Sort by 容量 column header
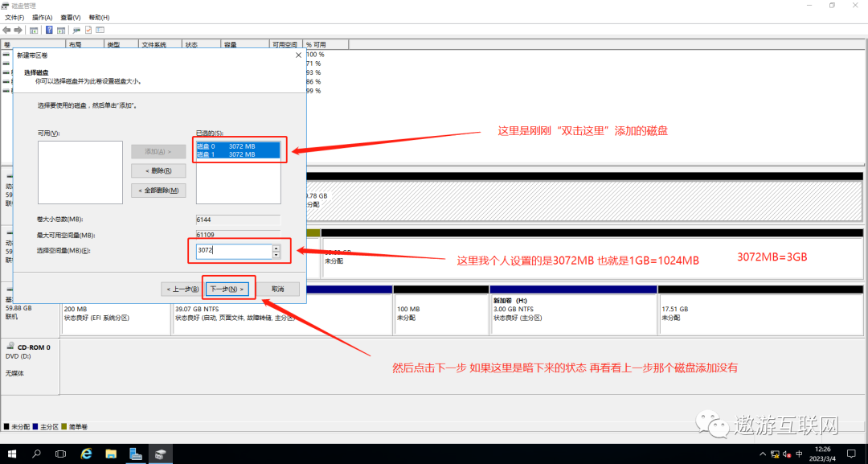Screen dimensions: 868x464 244,44
